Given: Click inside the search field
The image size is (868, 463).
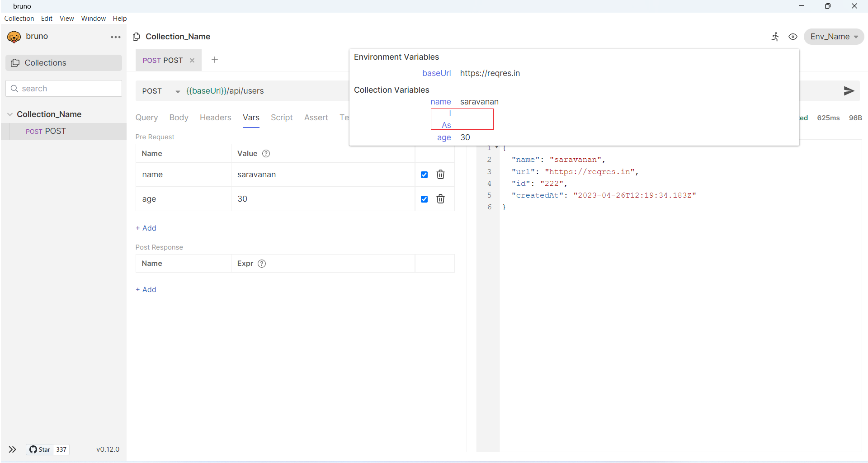Looking at the screenshot, I should pyautogui.click(x=63, y=88).
